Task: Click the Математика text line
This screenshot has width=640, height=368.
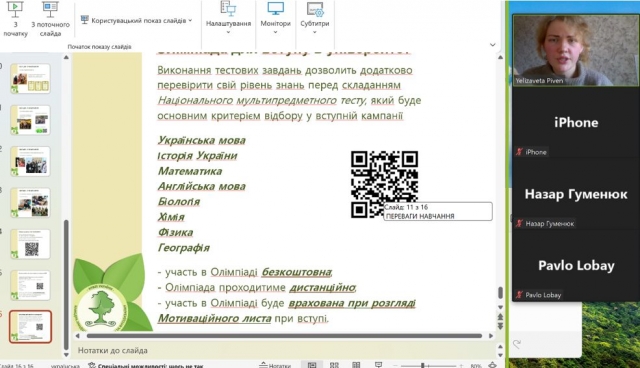Action: [x=190, y=171]
